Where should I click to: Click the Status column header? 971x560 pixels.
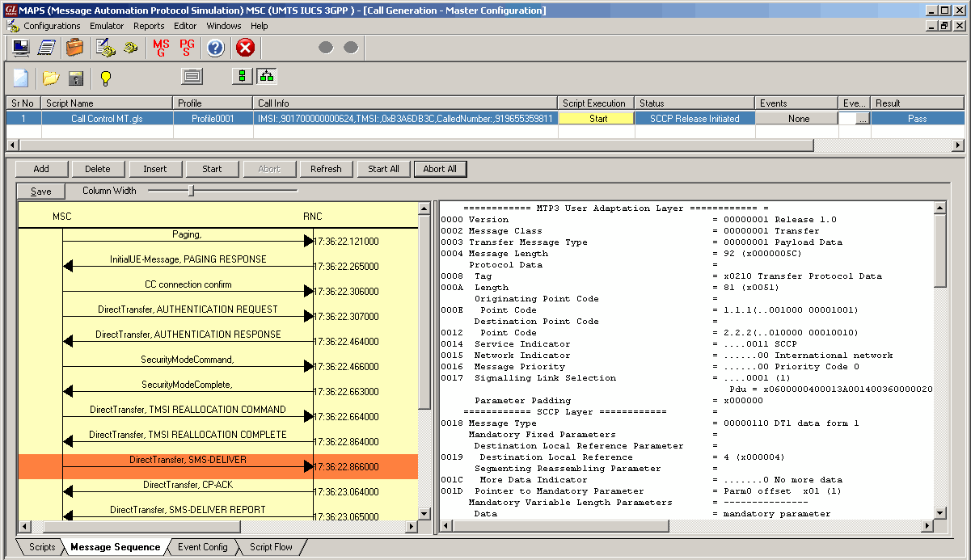[x=694, y=103]
